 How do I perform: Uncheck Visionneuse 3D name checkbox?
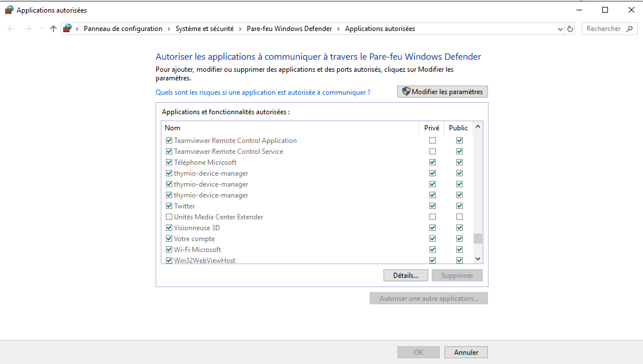169,227
